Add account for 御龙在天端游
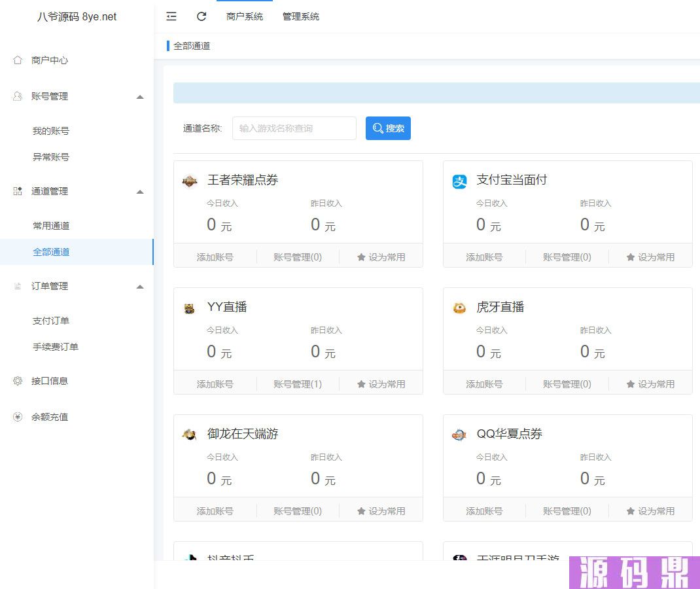Image resolution: width=700 pixels, height=589 pixels. point(215,511)
